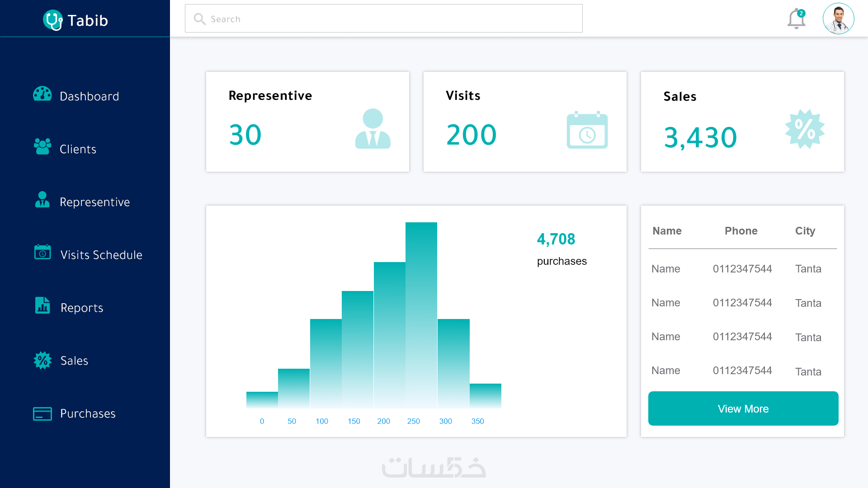The width and height of the screenshot is (868, 488).
Task: Click the Phone column header in table
Action: [x=741, y=231]
